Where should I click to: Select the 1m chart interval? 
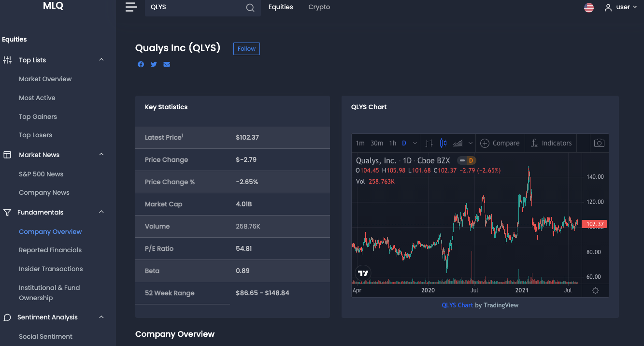[x=360, y=143]
